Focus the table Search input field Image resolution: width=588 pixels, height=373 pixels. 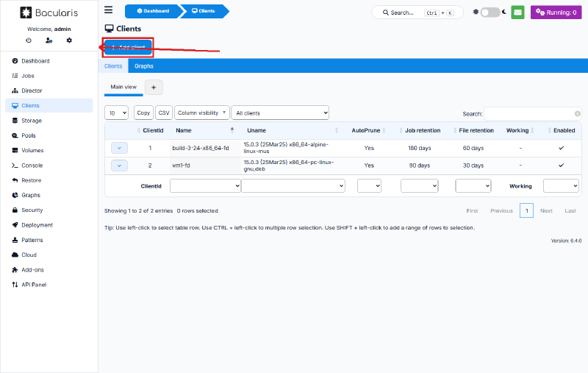[x=533, y=114]
